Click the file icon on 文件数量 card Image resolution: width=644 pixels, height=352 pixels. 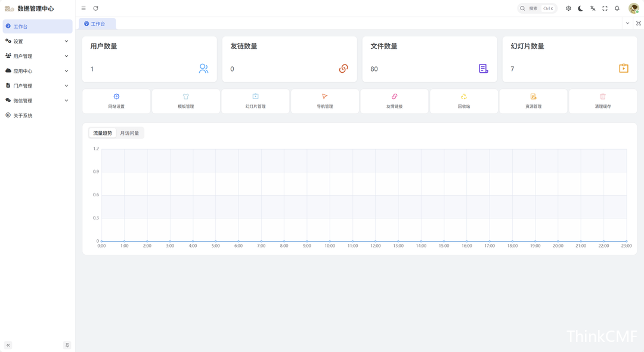[x=484, y=69]
